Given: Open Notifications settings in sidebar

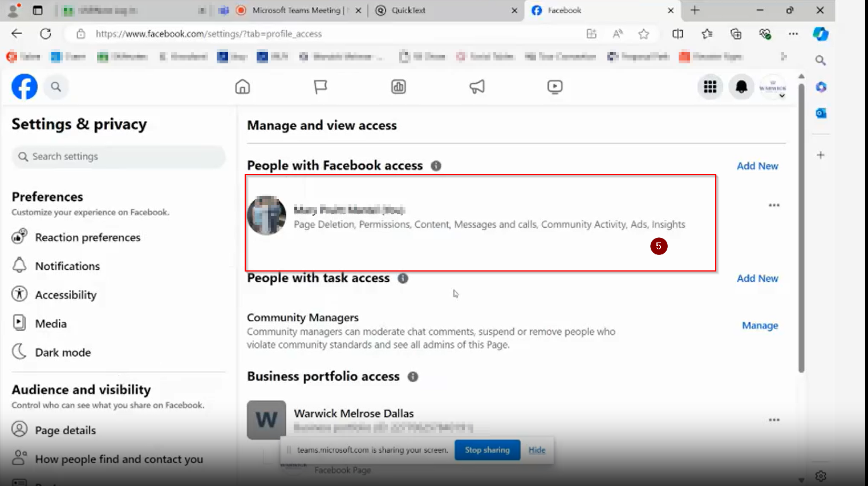Looking at the screenshot, I should 67,266.
